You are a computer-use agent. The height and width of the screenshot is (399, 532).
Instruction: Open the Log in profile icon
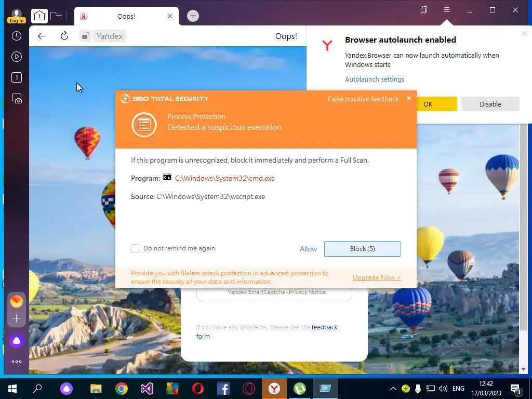(16, 16)
